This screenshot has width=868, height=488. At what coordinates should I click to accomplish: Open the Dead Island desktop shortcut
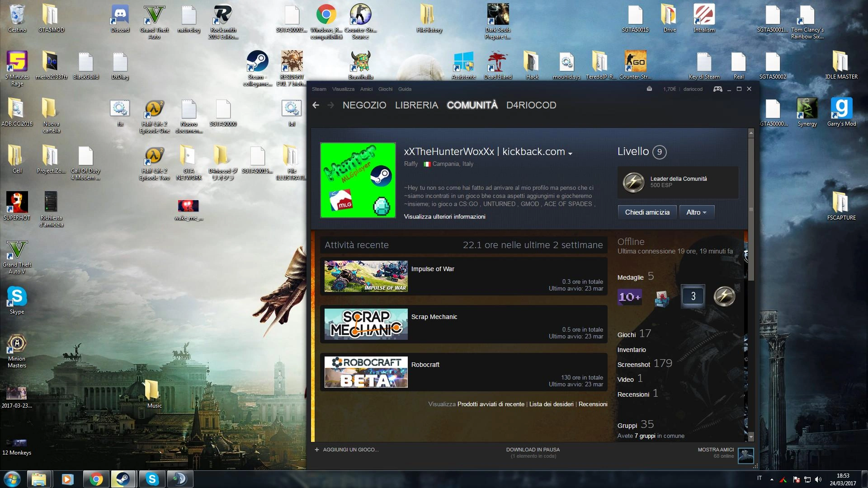(498, 65)
